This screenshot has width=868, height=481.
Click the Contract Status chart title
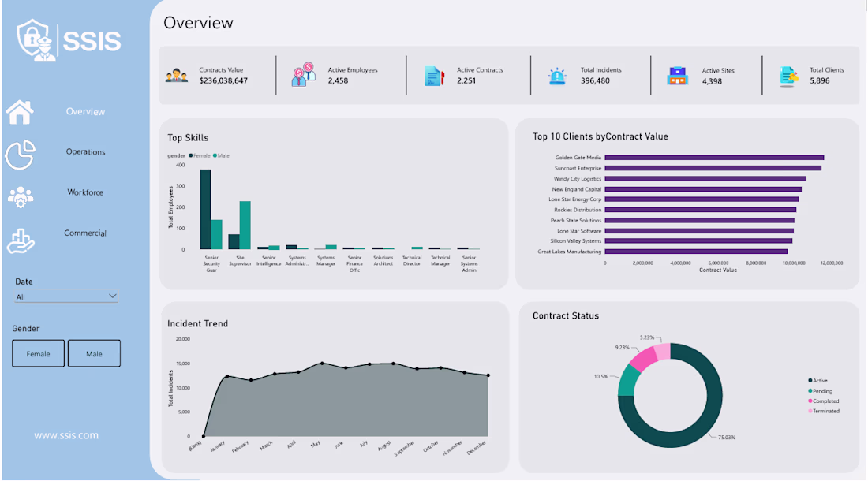point(566,315)
